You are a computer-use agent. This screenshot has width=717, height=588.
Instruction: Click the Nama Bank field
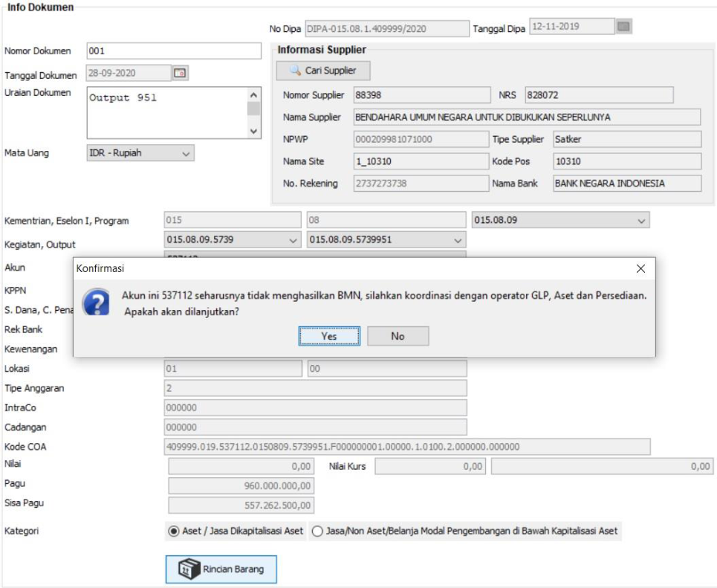(626, 184)
